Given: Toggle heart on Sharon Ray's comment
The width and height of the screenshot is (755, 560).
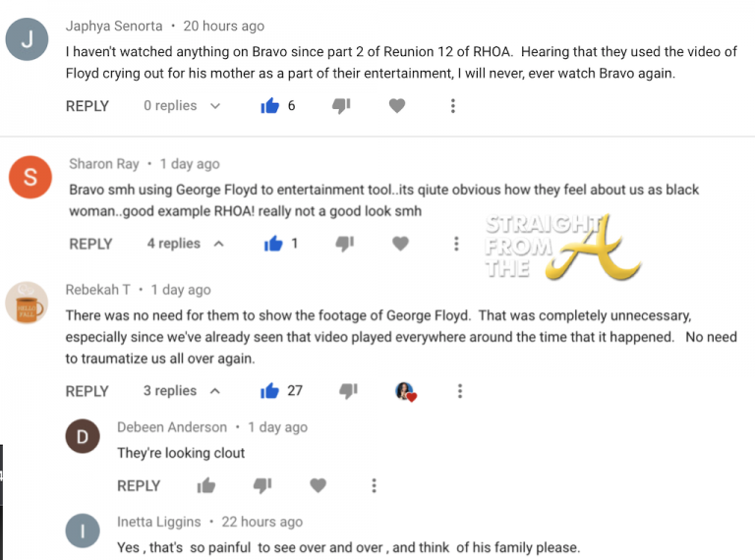Looking at the screenshot, I should point(400,244).
